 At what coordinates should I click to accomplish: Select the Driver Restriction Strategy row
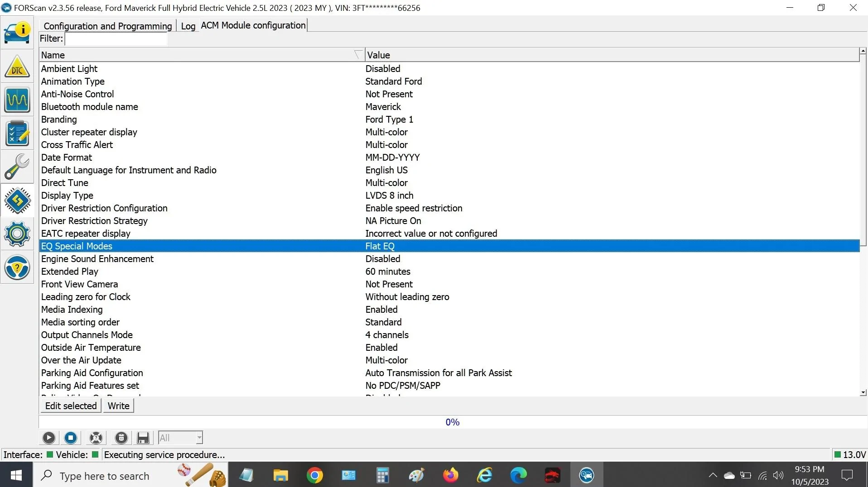pyautogui.click(x=449, y=221)
